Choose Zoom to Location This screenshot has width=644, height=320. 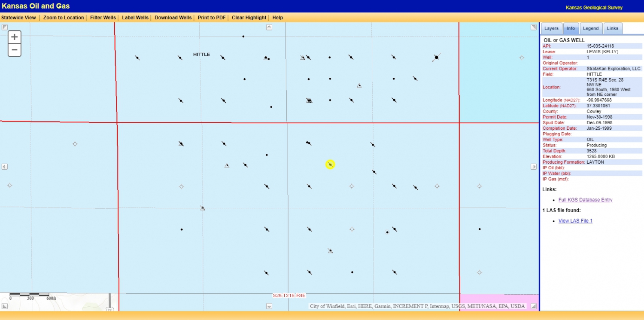click(64, 18)
